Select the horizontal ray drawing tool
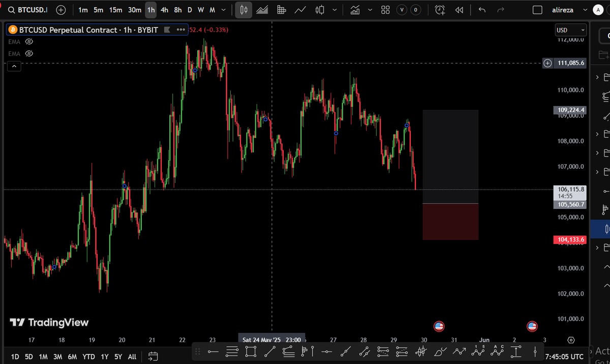The width and height of the screenshot is (610, 364). (213, 351)
